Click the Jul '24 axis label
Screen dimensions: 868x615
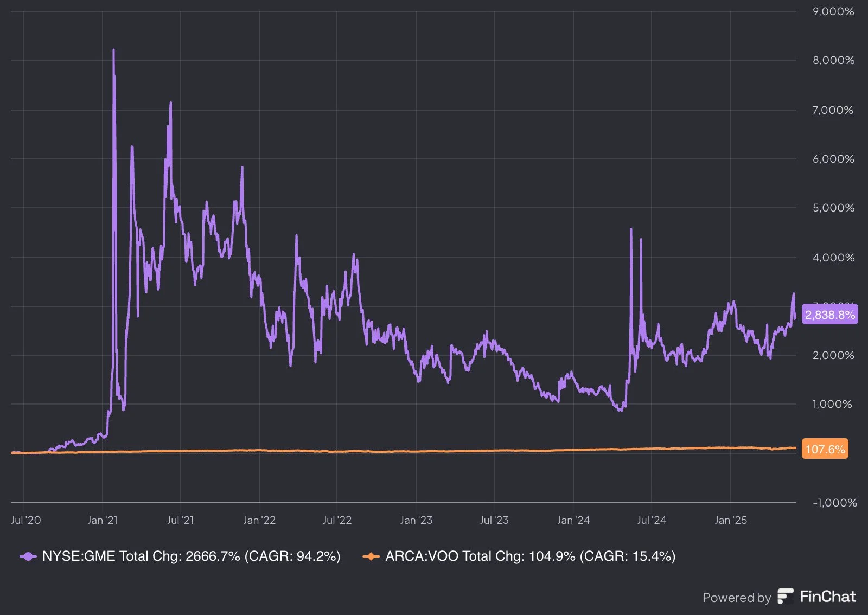point(652,520)
